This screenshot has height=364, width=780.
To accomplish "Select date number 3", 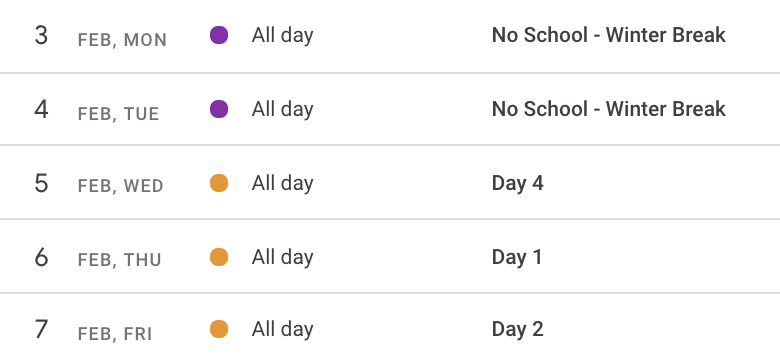I will 41,36.
